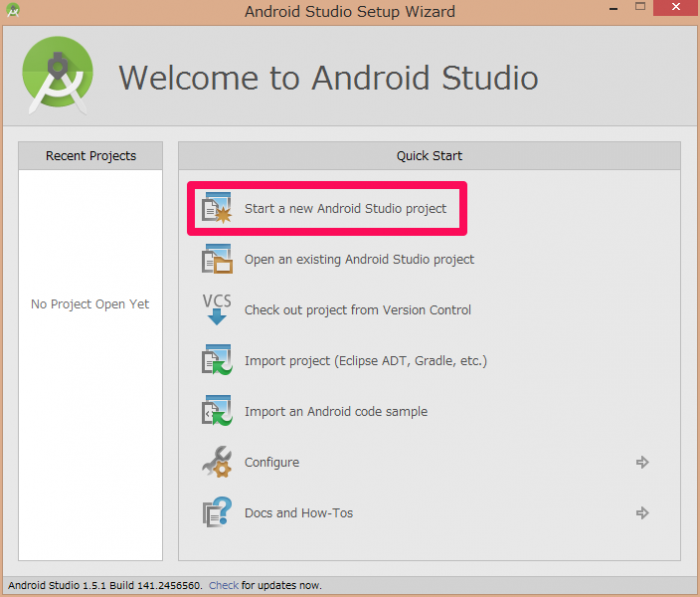The height and width of the screenshot is (597, 700).
Task: Close the Android Studio Setup Wizard window
Action: click(676, 8)
